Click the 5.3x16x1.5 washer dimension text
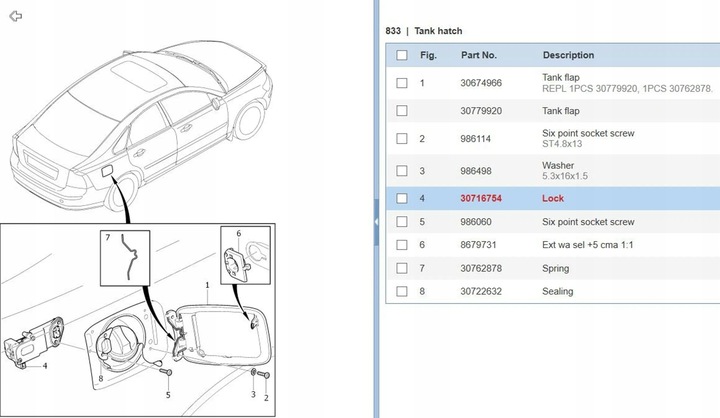This screenshot has width=720, height=418. pos(565,176)
